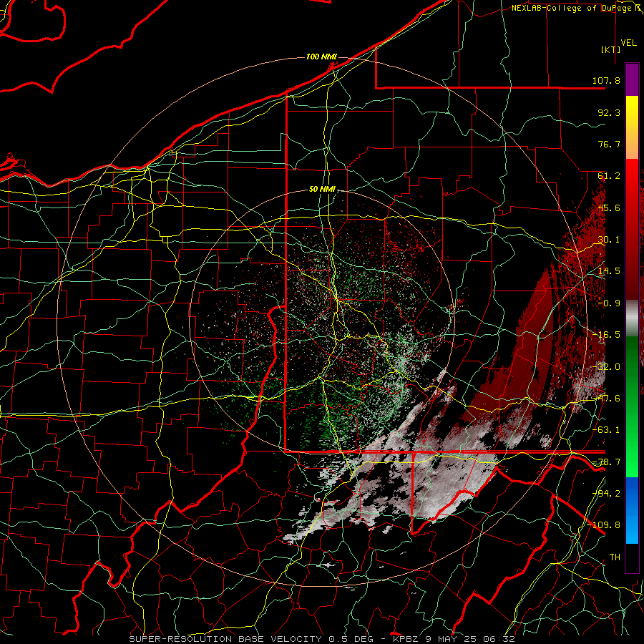Click the blue segment of the color bar
644x644 pixels.
[632, 510]
